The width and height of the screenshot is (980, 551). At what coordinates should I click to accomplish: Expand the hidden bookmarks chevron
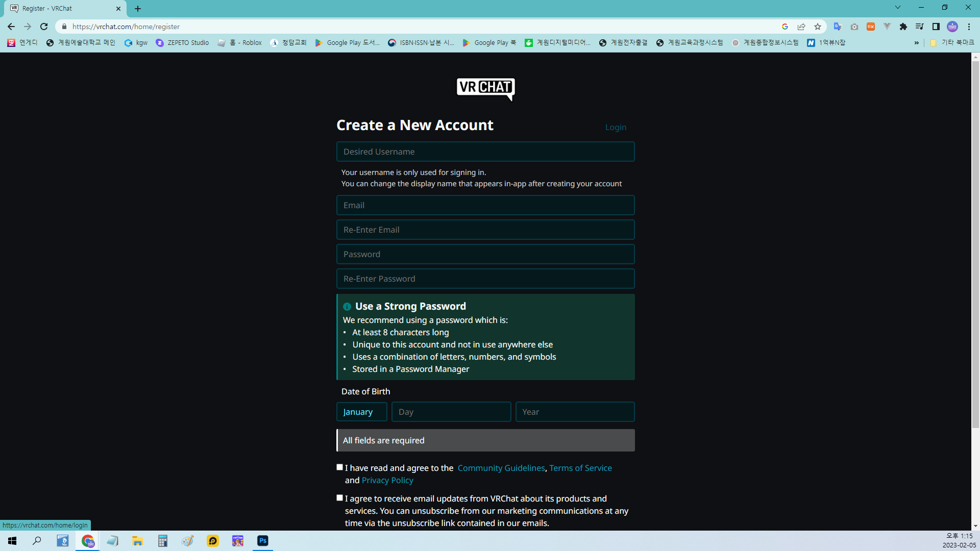coord(917,43)
